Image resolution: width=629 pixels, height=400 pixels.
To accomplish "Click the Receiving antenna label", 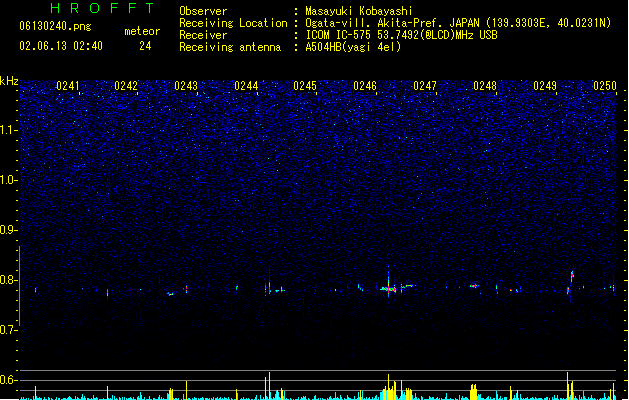I will click(230, 47).
